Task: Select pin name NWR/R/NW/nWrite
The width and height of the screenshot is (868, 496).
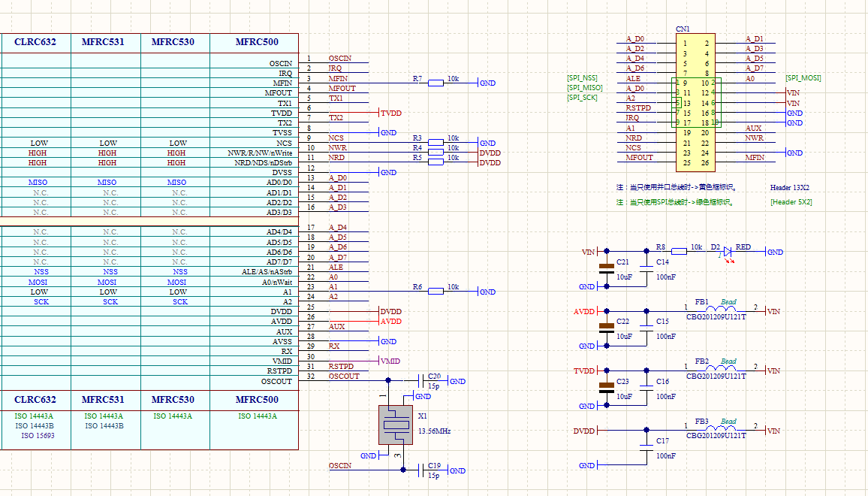Action: pyautogui.click(x=260, y=153)
